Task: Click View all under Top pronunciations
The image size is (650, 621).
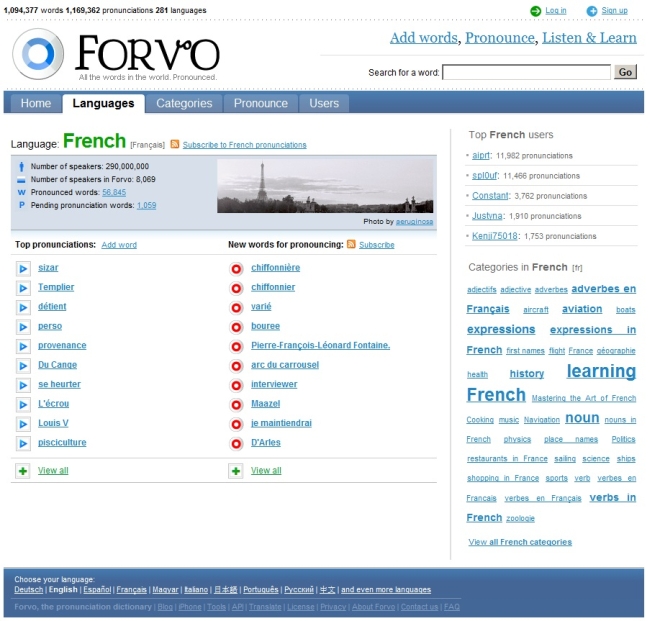Action: tap(53, 471)
